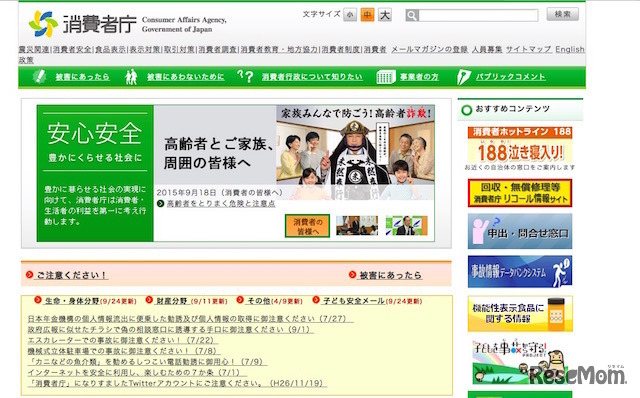Open the 震災関連 menu link

click(34, 49)
